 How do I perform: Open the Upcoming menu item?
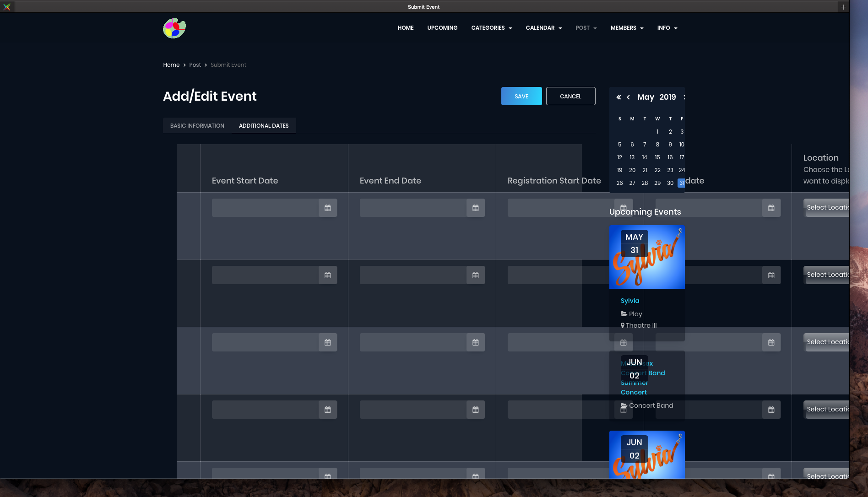[442, 28]
